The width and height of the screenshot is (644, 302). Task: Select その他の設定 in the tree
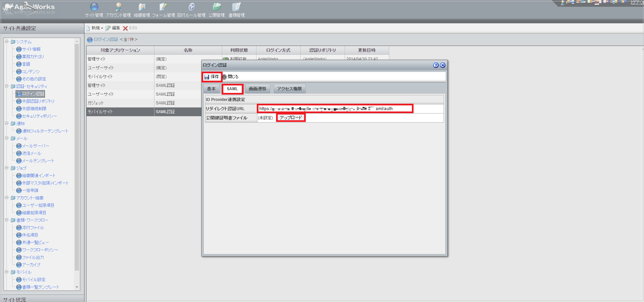coord(34,79)
